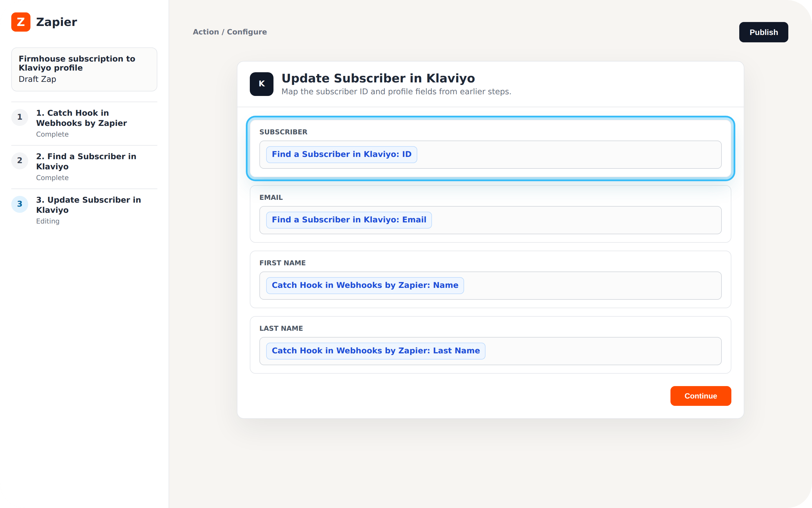Select the 'Catch Hook in Webhooks by Zapier: Name' pill
The width and height of the screenshot is (812, 508).
(x=365, y=286)
